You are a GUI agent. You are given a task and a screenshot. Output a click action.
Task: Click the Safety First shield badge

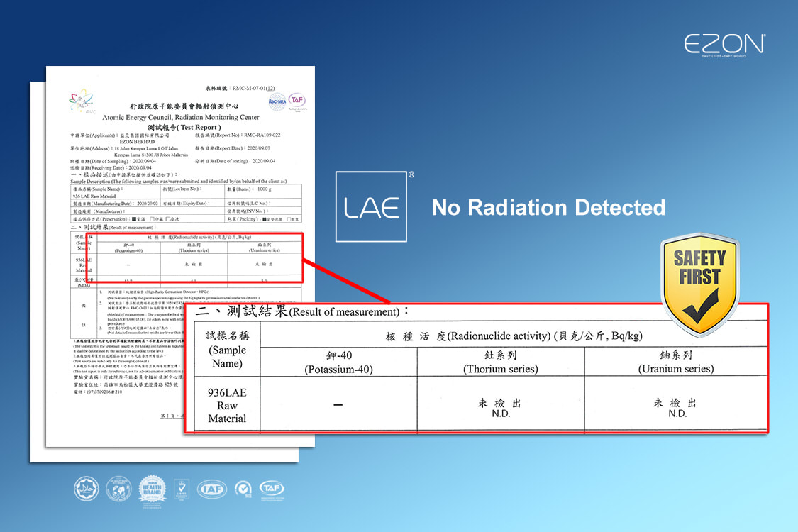coord(700,284)
